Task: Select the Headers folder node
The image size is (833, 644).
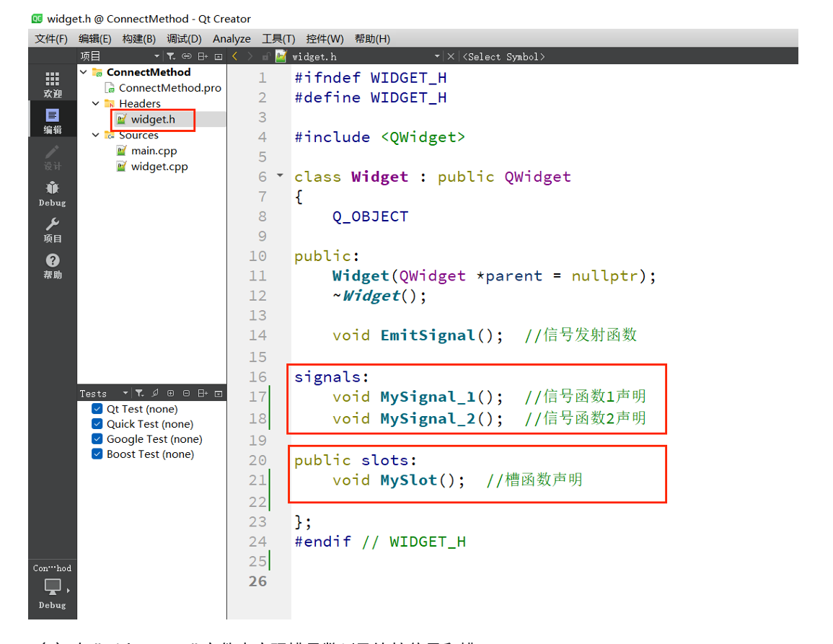Action: click(x=140, y=103)
